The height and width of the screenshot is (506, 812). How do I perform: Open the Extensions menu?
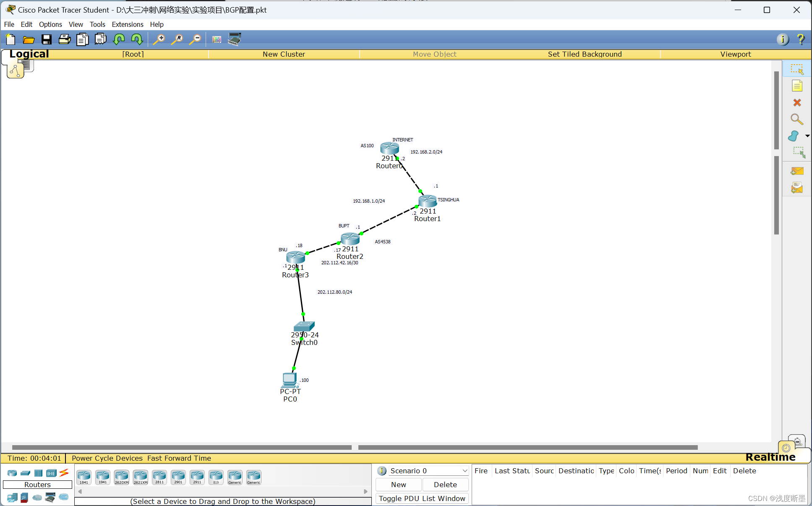(127, 24)
